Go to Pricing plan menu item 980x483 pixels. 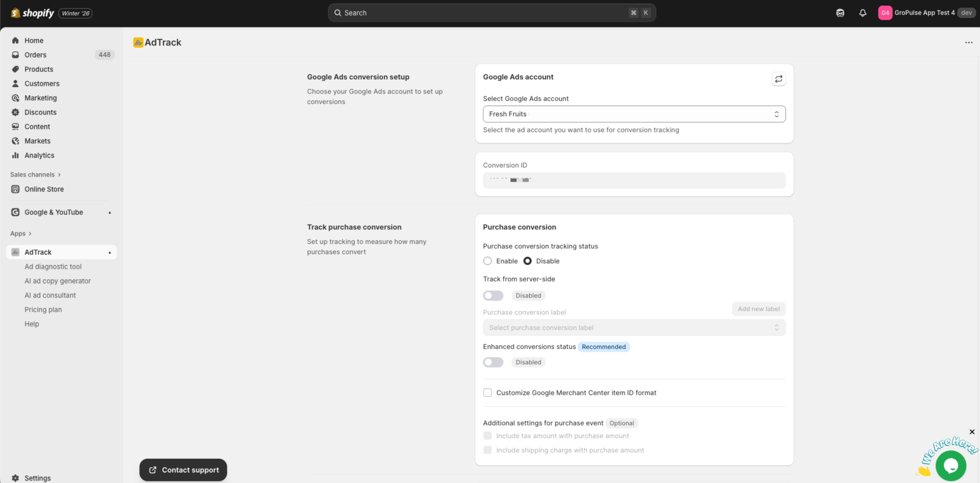click(43, 310)
